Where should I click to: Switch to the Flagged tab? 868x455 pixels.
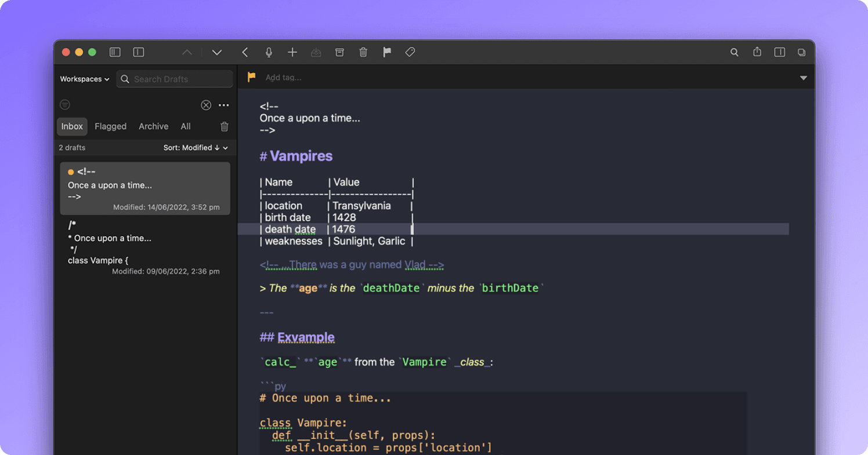(110, 126)
